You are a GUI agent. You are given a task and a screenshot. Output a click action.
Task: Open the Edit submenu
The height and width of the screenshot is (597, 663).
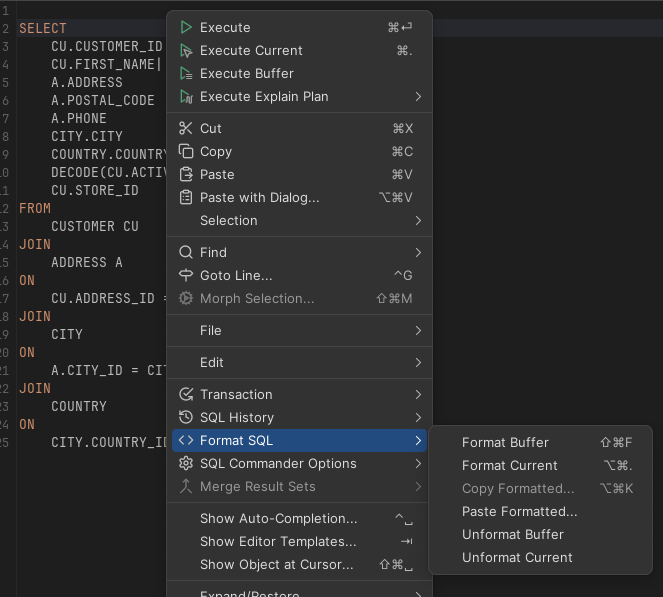[x=212, y=362]
